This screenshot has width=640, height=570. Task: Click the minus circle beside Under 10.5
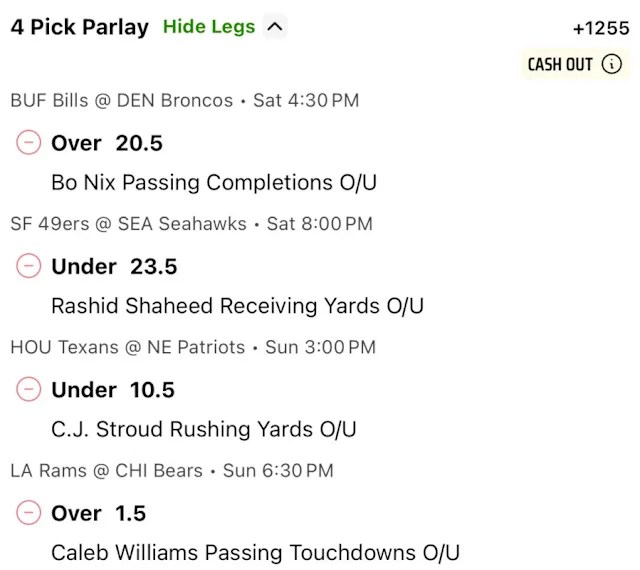point(29,389)
